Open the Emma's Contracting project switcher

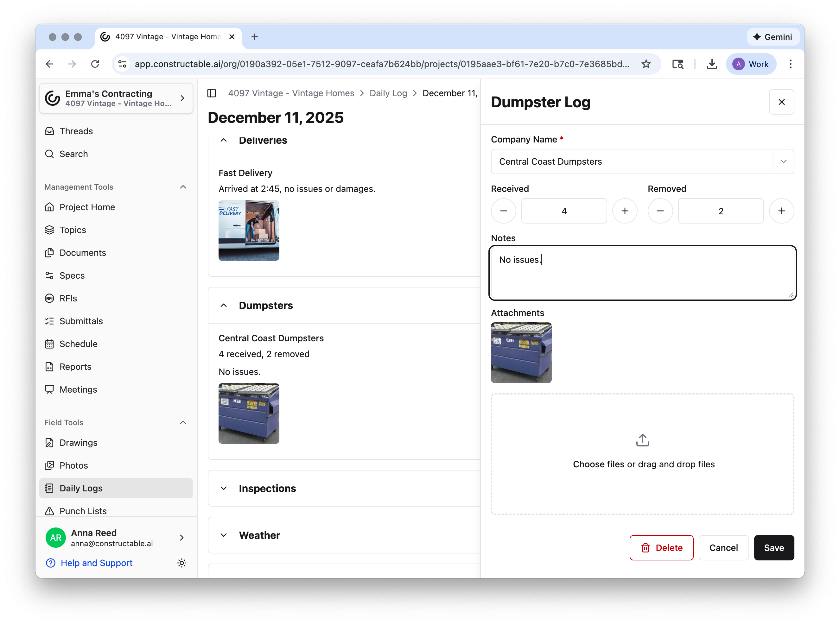(x=116, y=98)
